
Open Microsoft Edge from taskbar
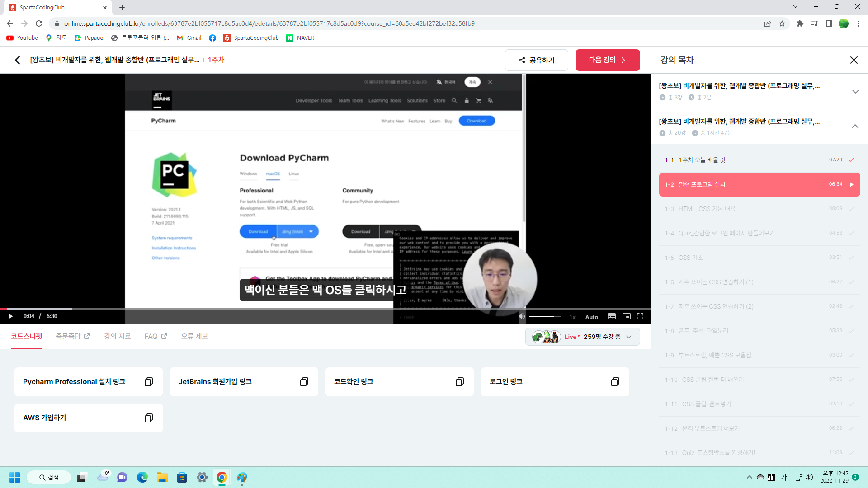(x=142, y=477)
